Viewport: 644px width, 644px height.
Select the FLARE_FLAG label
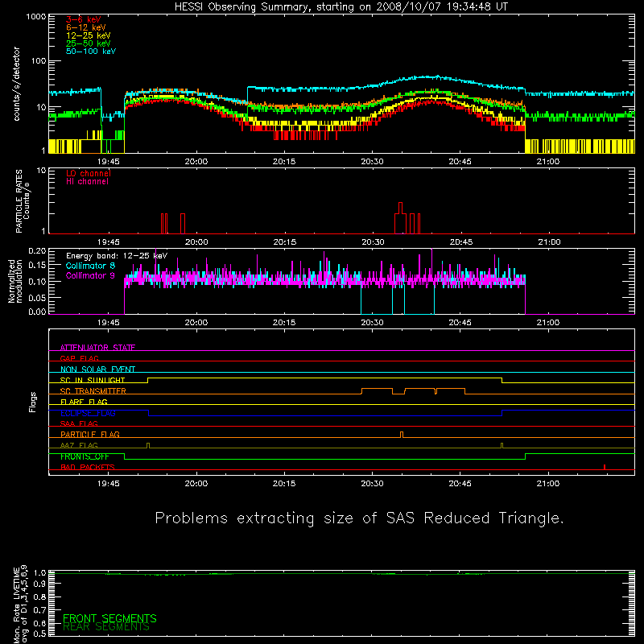point(84,402)
